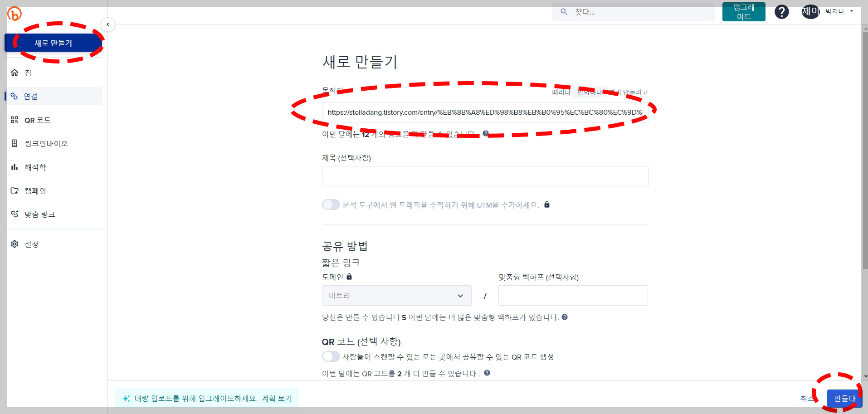Open 맞춤 링크 via the custom link icon

coord(14,214)
